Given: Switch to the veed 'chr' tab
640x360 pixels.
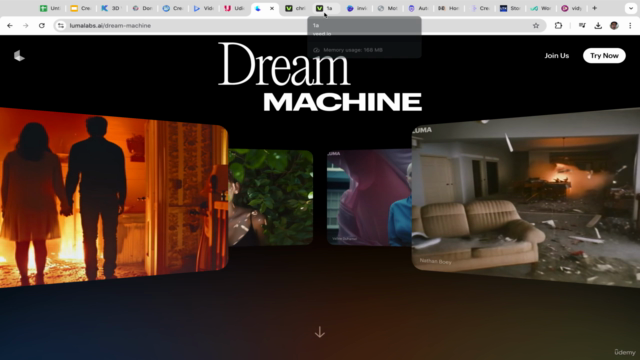Looking at the screenshot, I should [x=296, y=8].
